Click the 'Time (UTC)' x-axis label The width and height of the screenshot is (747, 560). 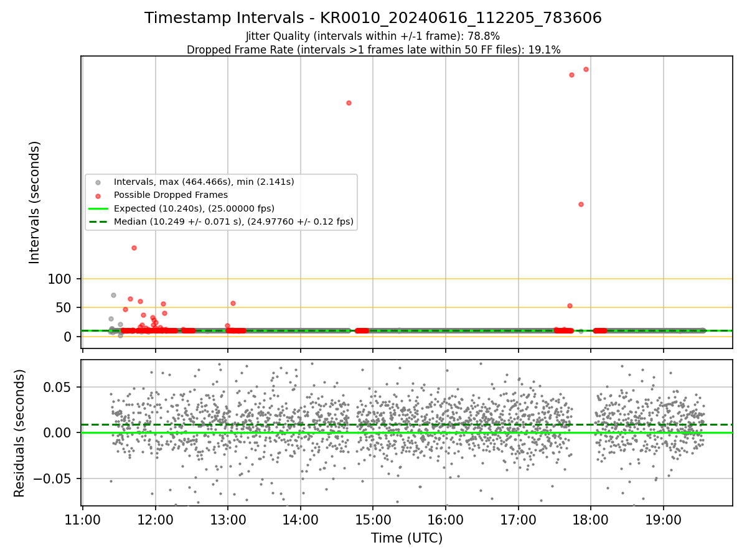pyautogui.click(x=406, y=538)
